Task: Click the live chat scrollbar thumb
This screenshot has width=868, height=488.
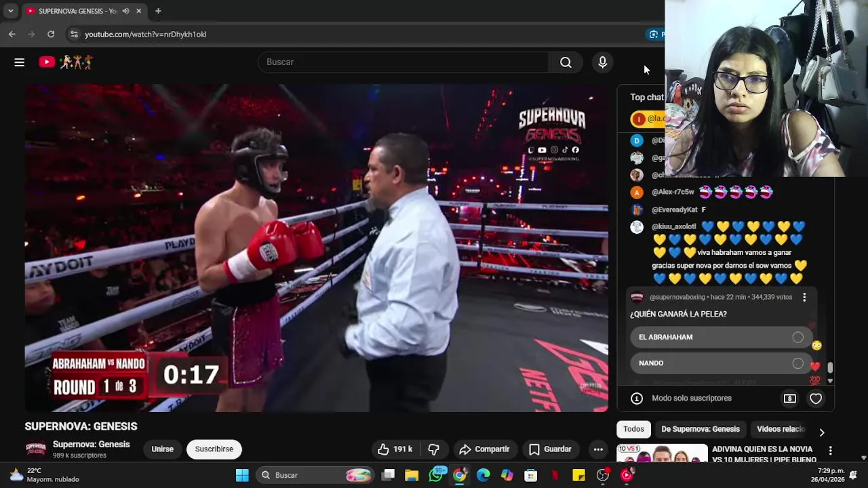Action: 830,367
